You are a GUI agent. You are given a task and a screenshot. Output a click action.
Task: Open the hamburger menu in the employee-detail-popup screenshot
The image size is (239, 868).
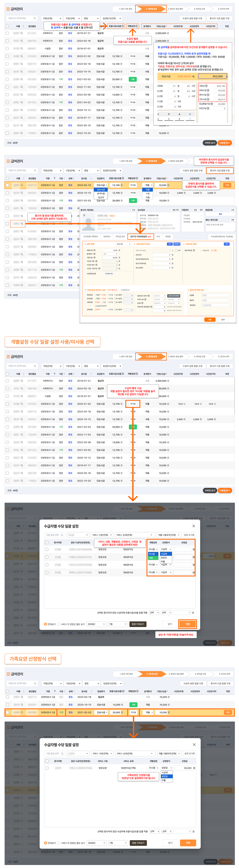coord(9,161)
